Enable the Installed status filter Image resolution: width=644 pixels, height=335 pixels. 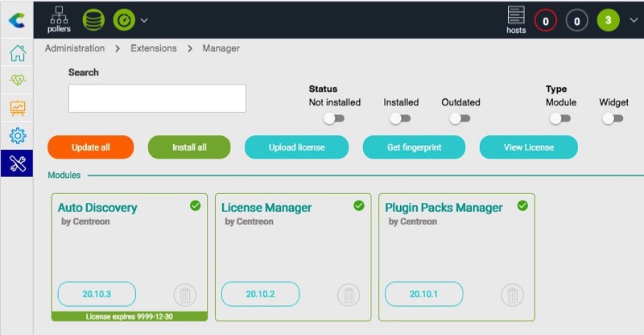[x=400, y=118]
